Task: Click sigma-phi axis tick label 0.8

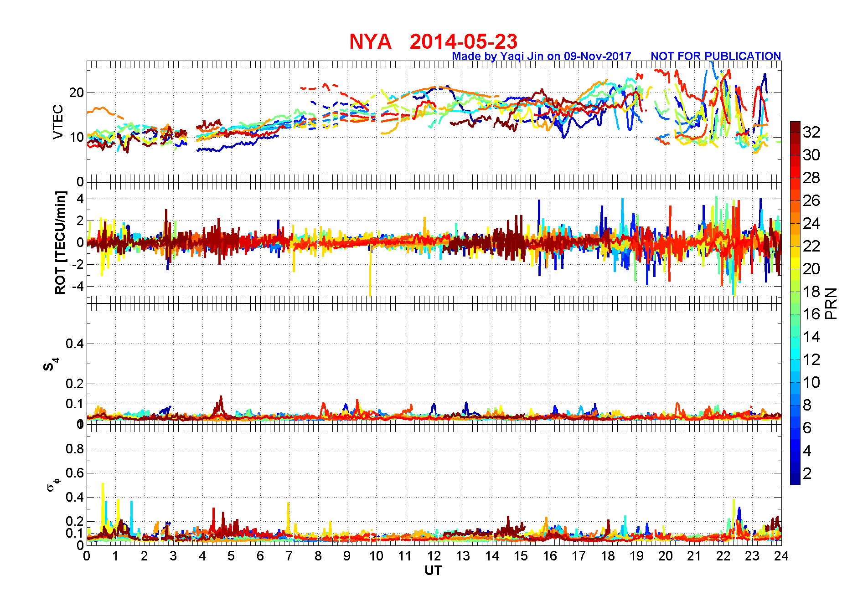Action: click(75, 449)
